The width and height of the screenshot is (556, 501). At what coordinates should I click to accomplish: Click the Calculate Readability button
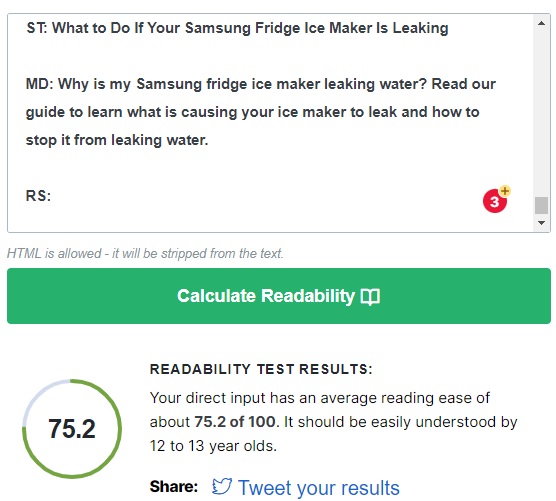[279, 296]
